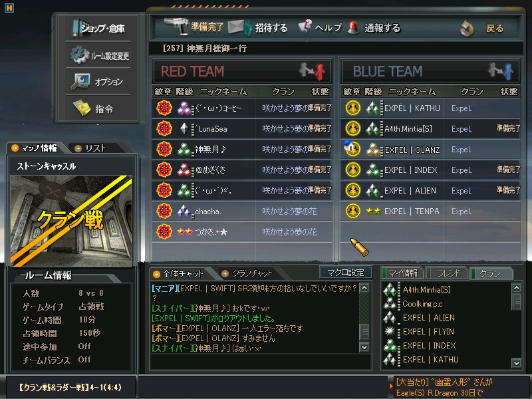Open the Options (オプション) wrench icon

[x=80, y=81]
